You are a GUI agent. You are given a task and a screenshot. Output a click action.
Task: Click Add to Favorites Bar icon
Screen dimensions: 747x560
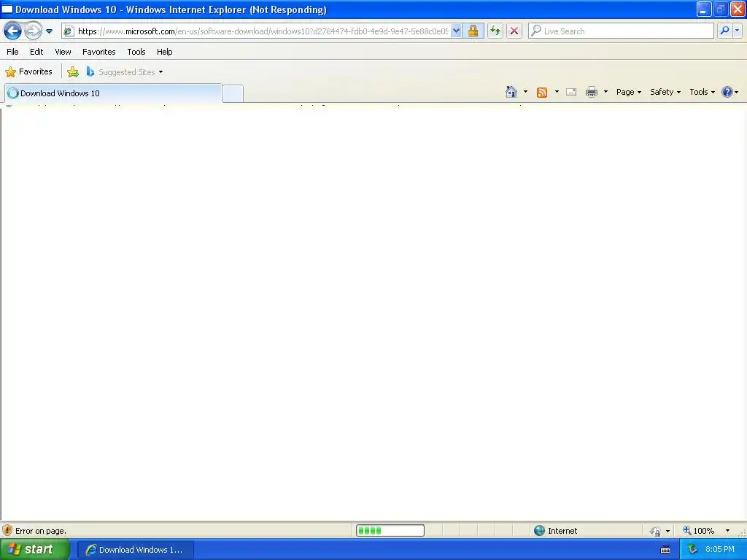point(73,72)
